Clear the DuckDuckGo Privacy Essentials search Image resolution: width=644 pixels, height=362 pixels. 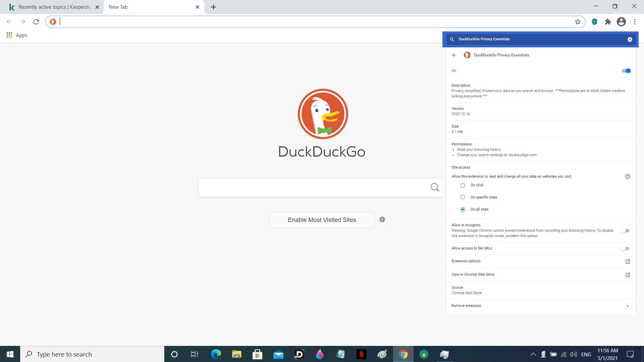tap(630, 39)
